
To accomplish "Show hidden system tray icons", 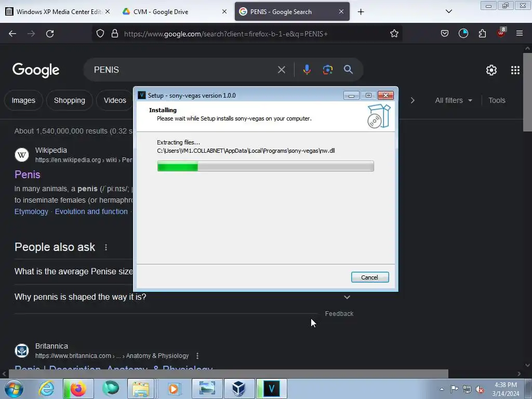I will tap(442, 389).
